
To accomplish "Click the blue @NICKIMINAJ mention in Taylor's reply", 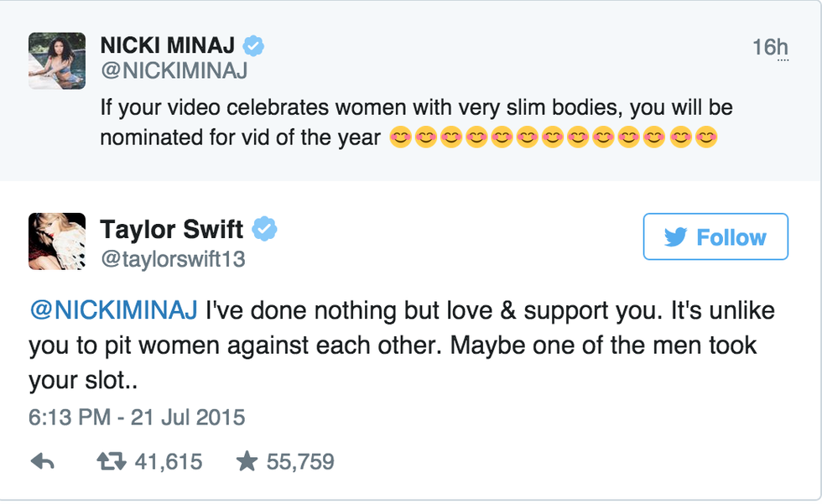I will (x=113, y=310).
